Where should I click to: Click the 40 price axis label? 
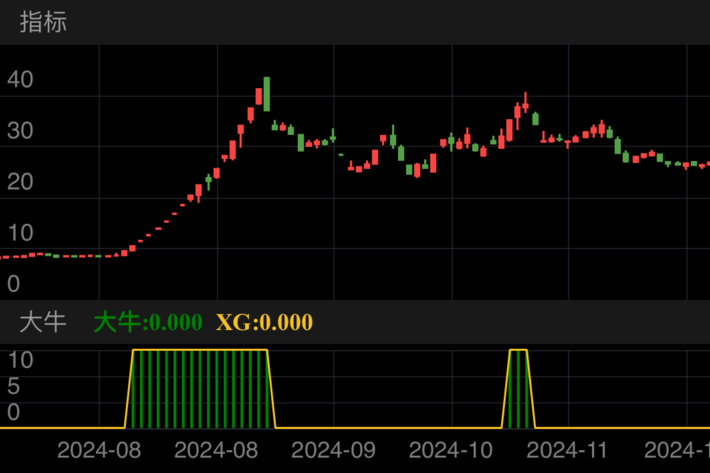point(20,80)
